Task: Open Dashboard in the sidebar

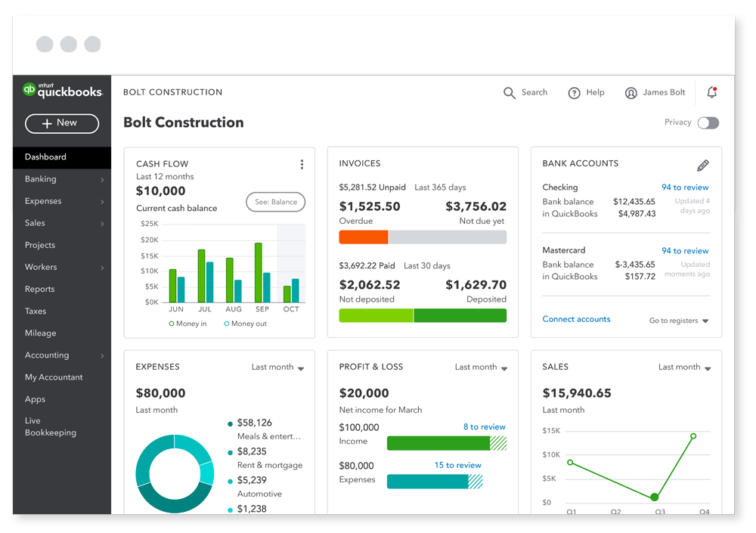Action: (62, 157)
